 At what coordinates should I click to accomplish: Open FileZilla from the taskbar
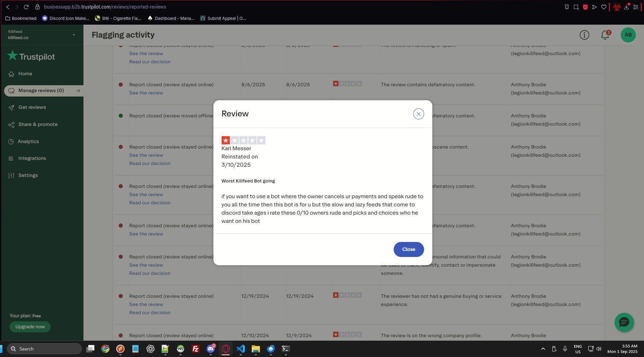pyautogui.click(x=195, y=349)
